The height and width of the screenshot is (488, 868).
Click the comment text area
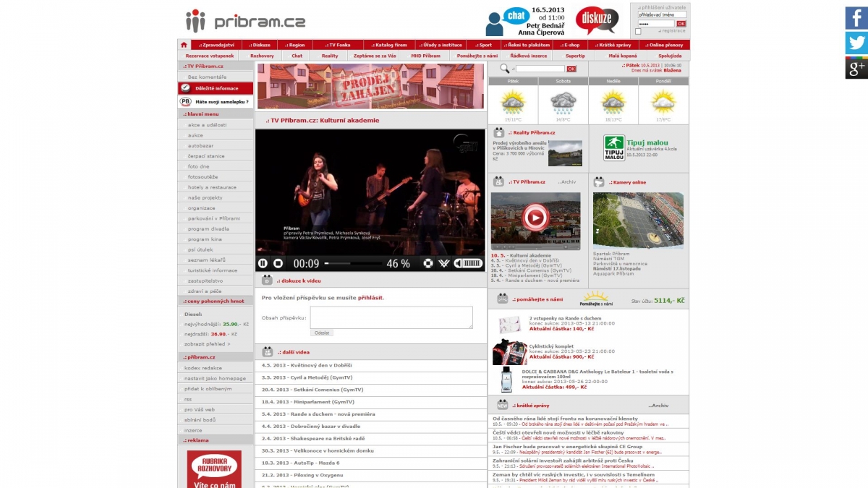click(391, 317)
